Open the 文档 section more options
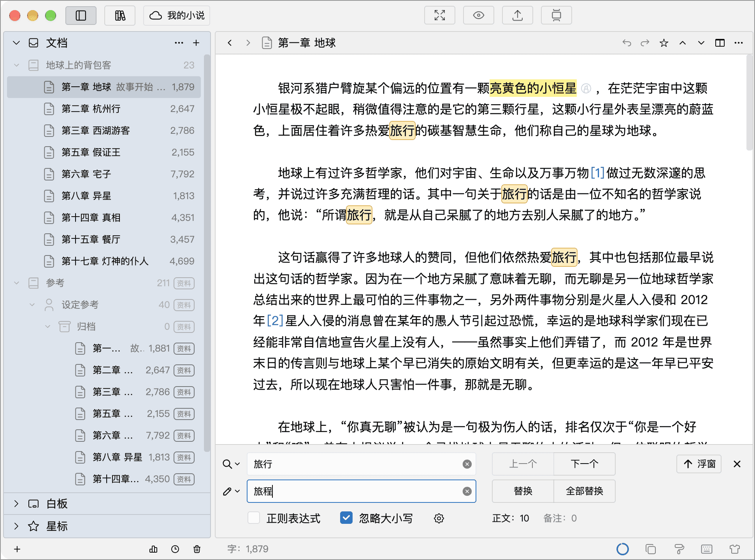Screen dimensions: 755x560 click(x=179, y=43)
